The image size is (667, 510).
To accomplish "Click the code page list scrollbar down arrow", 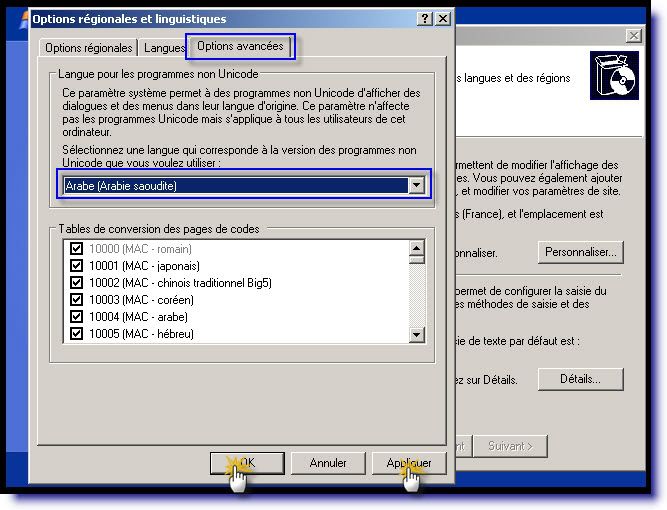I will coord(417,335).
